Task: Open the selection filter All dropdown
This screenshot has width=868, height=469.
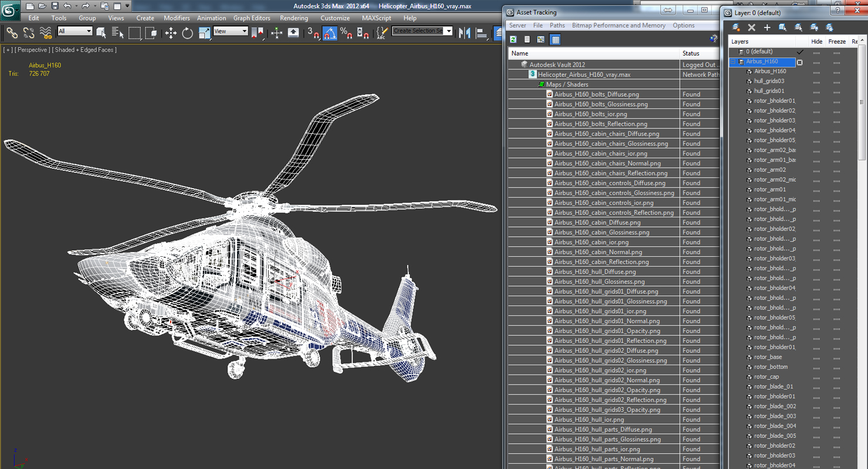Action: 74,31
